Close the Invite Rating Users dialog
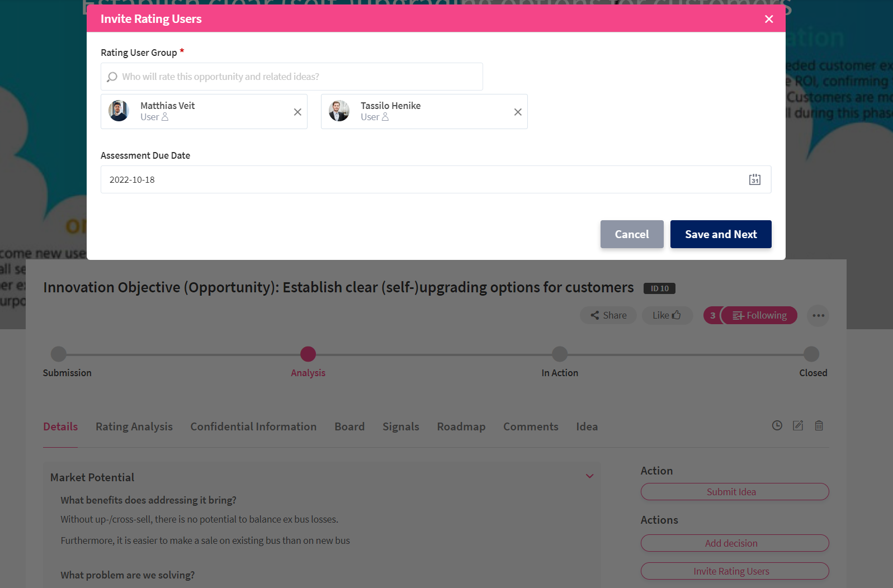The width and height of the screenshot is (893, 588). pos(769,19)
